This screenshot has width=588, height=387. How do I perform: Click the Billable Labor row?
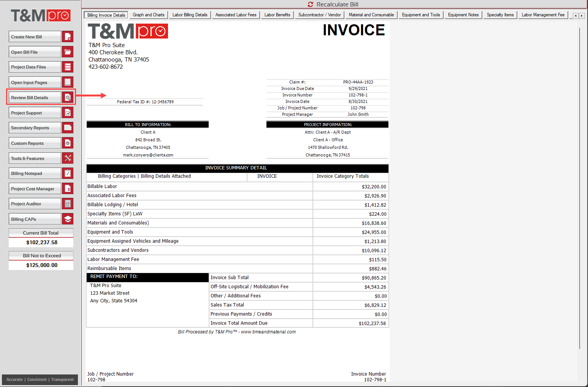point(238,186)
